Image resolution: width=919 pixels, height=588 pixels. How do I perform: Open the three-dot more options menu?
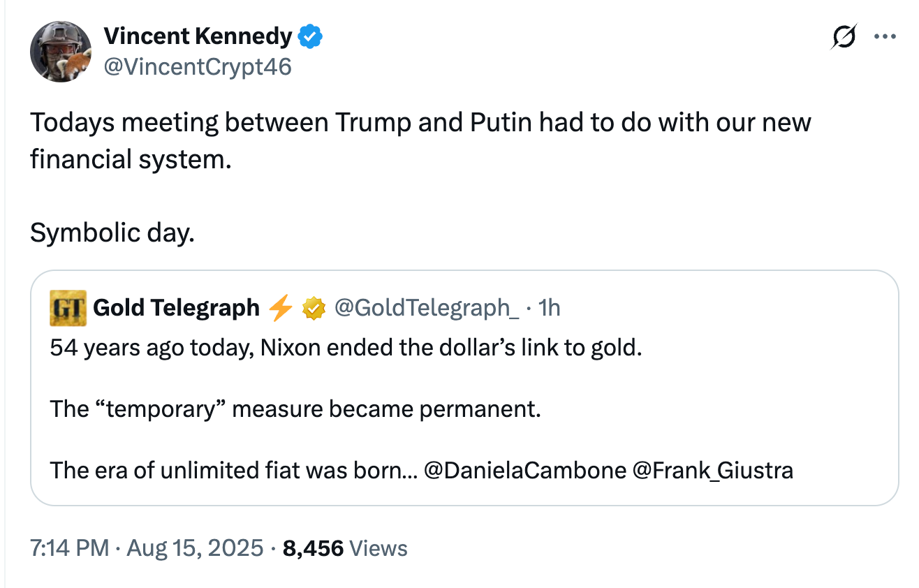885,36
